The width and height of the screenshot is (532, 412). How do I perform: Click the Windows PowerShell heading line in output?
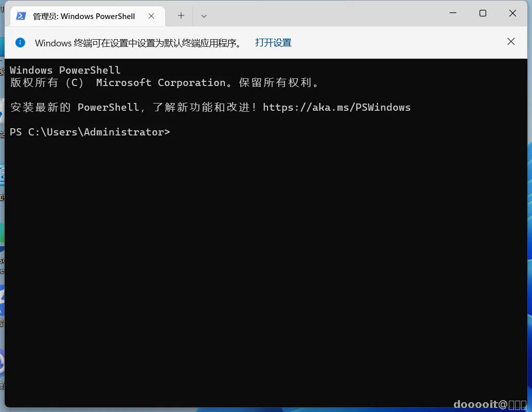point(65,71)
